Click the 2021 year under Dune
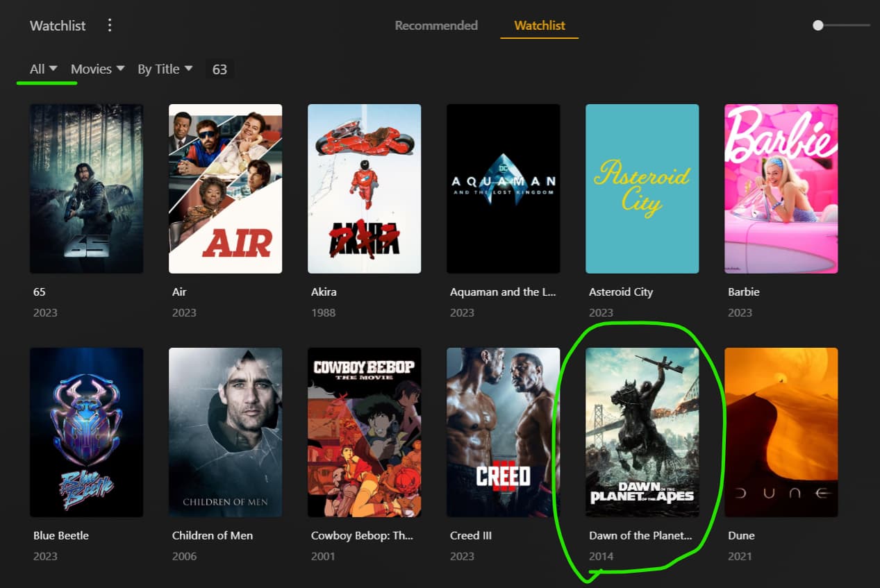 740,556
